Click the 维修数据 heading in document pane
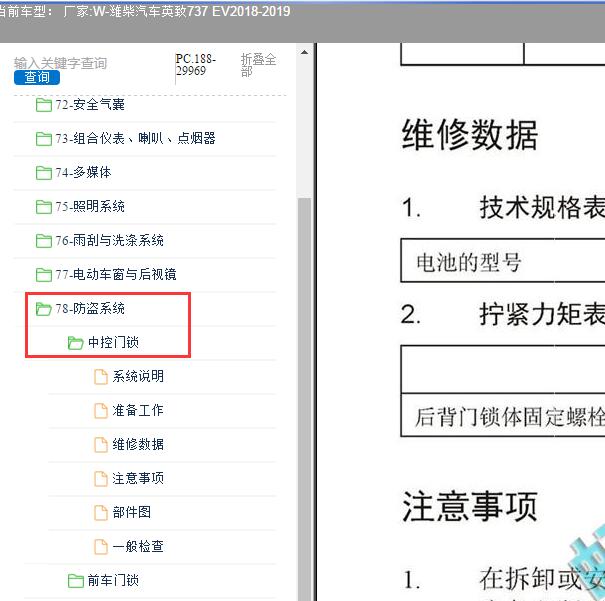The width and height of the screenshot is (605, 601). (x=470, y=135)
